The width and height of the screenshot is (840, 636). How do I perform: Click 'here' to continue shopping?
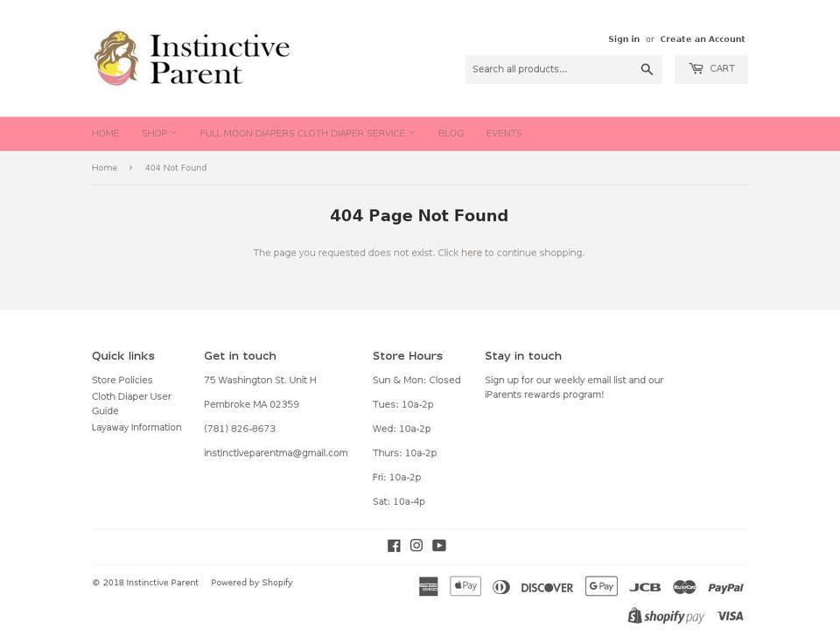472,252
